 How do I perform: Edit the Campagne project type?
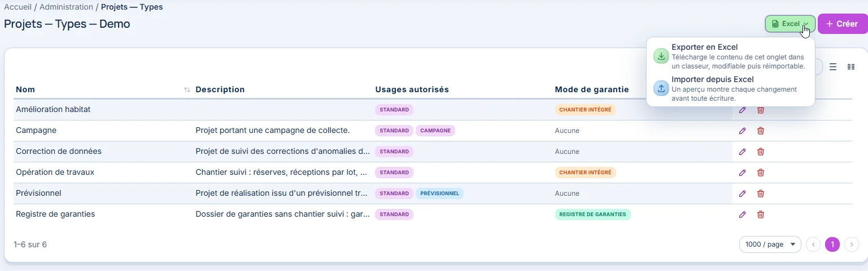[743, 131]
